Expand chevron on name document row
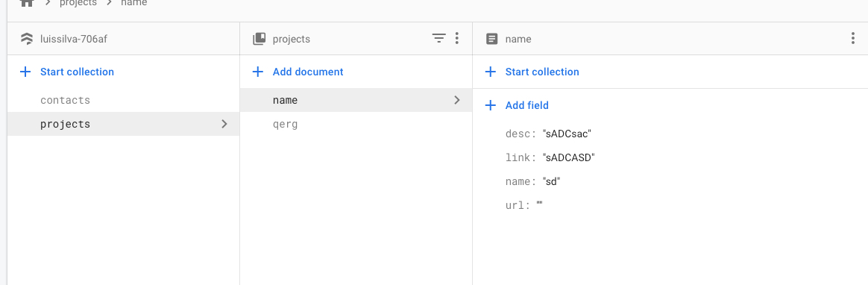This screenshot has width=868, height=285. click(456, 100)
